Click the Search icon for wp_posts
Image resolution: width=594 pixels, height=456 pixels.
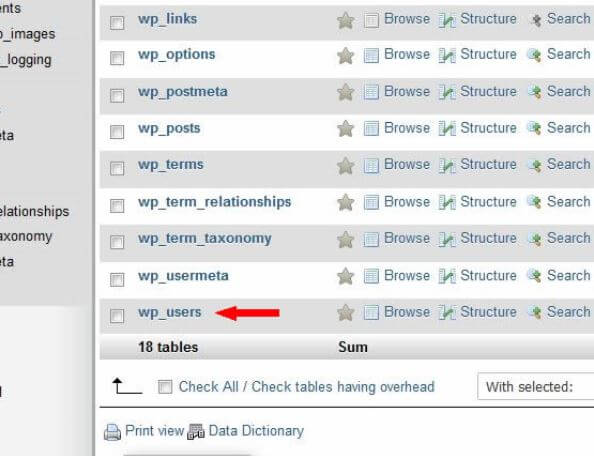[x=535, y=128]
